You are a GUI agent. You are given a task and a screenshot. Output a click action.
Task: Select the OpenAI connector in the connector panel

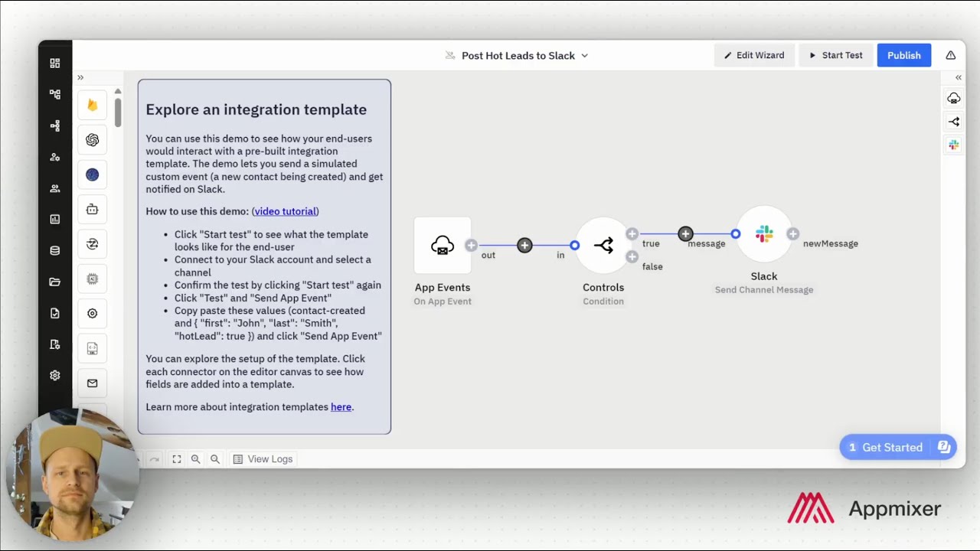93,140
